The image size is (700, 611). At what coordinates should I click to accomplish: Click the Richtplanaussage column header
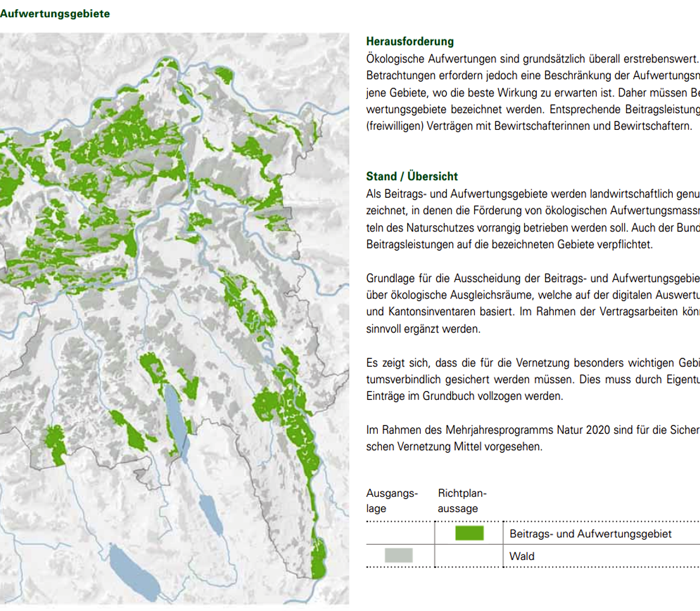(x=462, y=500)
